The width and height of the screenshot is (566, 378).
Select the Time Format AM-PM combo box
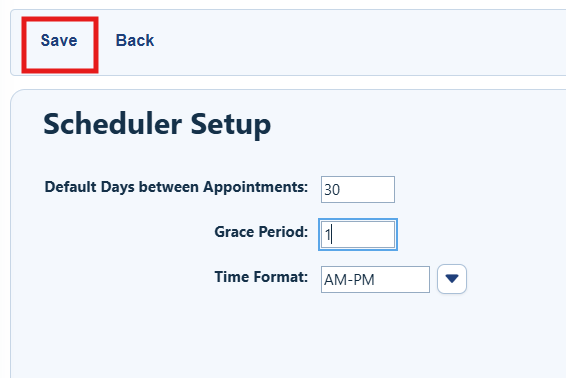tap(375, 279)
